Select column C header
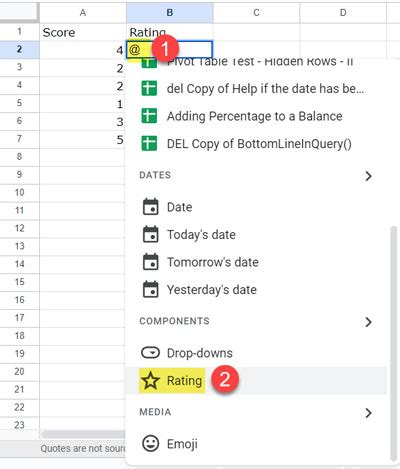 coord(256,13)
